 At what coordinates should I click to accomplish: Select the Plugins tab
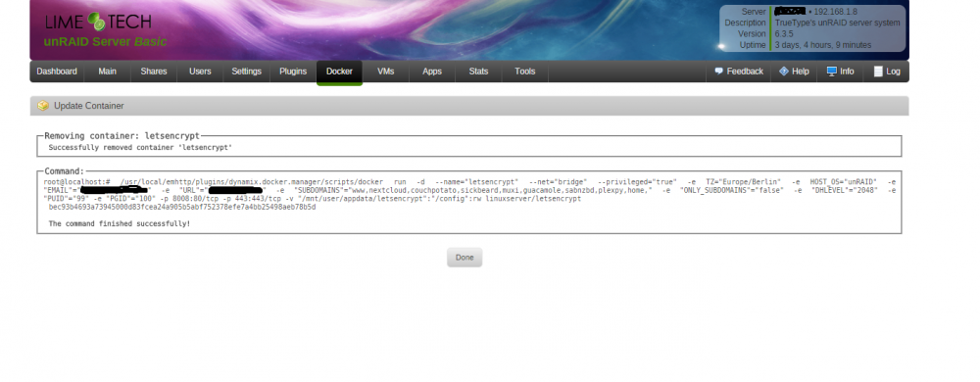click(293, 72)
